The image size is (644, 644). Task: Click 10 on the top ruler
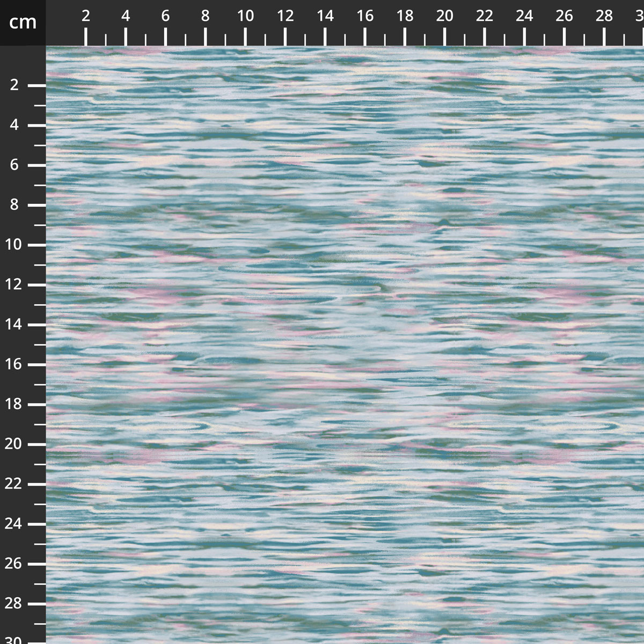click(245, 17)
